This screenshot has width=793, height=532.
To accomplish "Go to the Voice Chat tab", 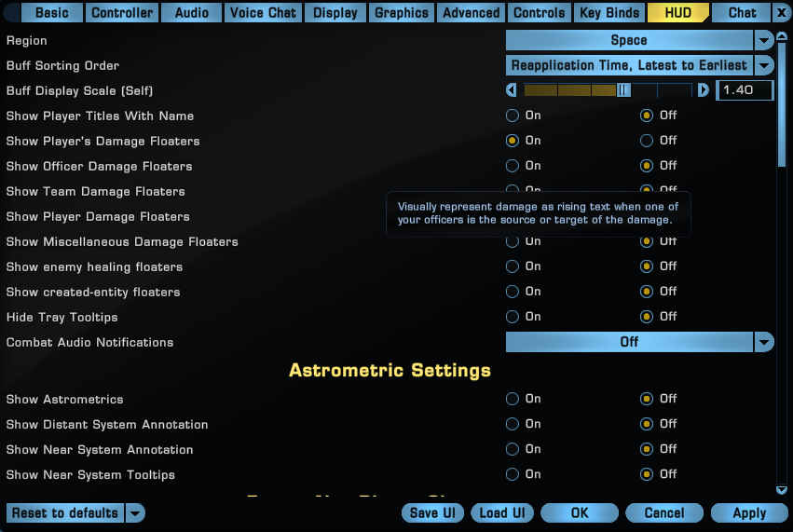I will pos(262,13).
